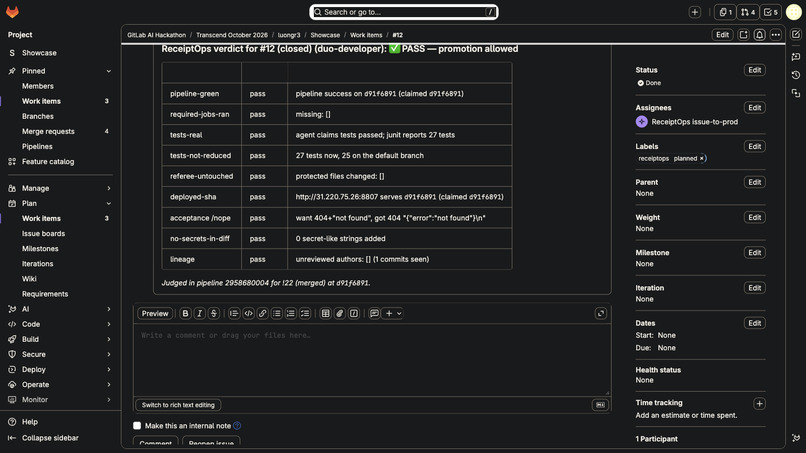Click in the comment text area
Screen dimensions: 806x453
click(372, 360)
